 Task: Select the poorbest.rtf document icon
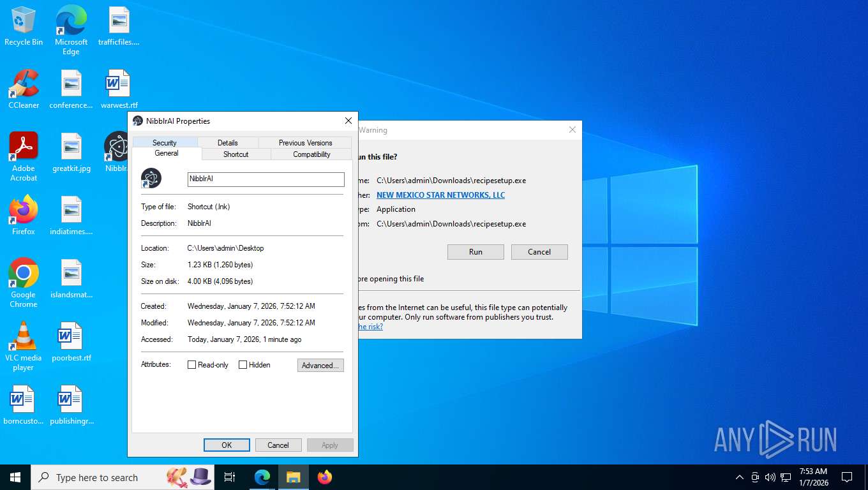pos(71,342)
